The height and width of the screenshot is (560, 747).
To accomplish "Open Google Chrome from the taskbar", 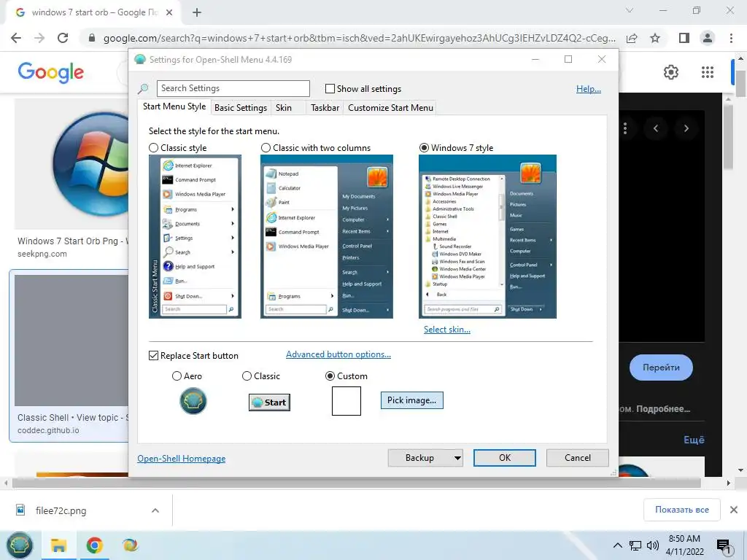I will point(94,545).
